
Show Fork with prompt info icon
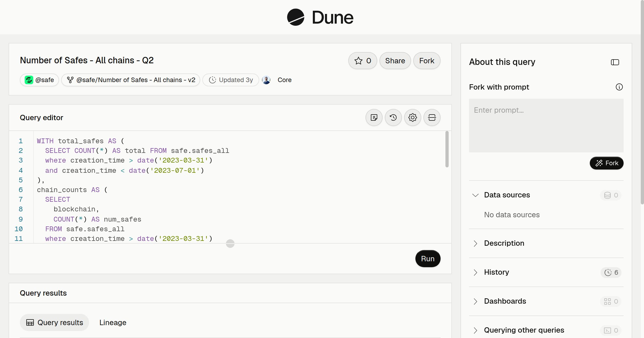(x=619, y=87)
